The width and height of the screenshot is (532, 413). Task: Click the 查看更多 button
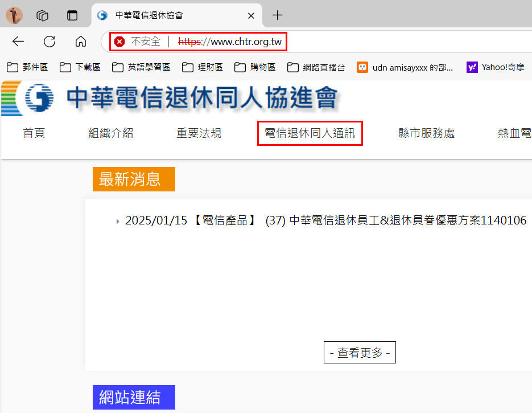(360, 353)
